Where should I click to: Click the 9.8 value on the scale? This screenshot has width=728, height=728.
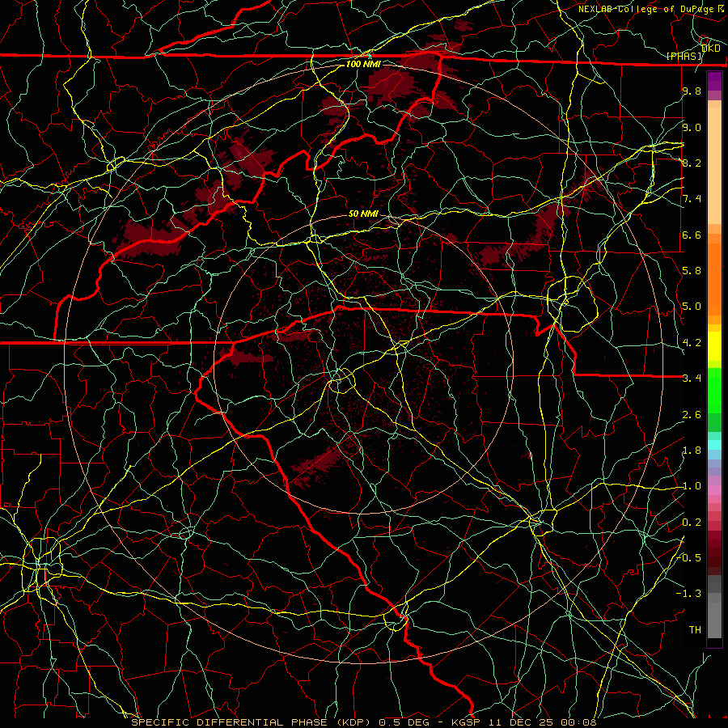pos(692,91)
